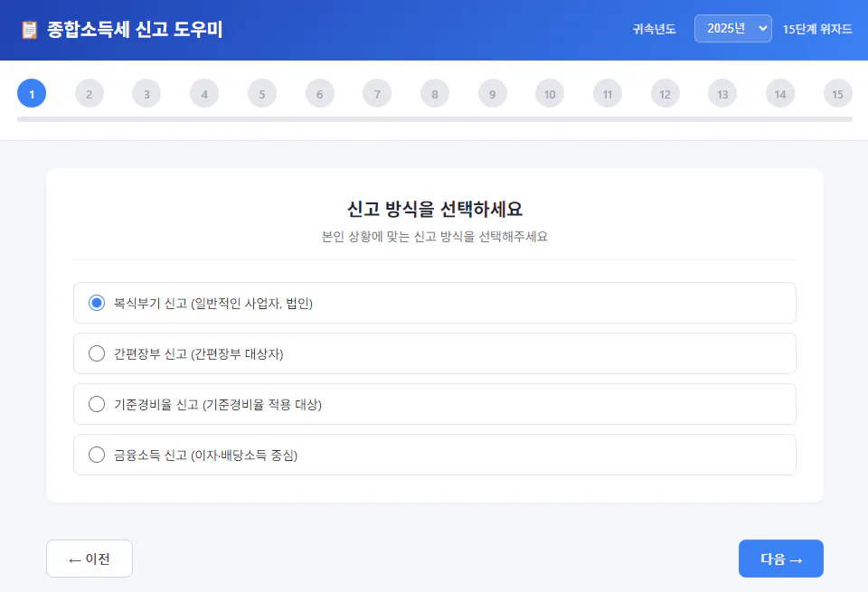Select 복식부기 신고 radio button
The height and width of the screenshot is (592, 868).
[97, 303]
